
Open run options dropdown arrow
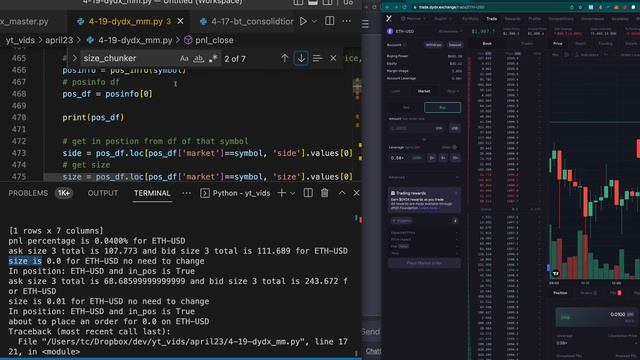[x=314, y=21]
